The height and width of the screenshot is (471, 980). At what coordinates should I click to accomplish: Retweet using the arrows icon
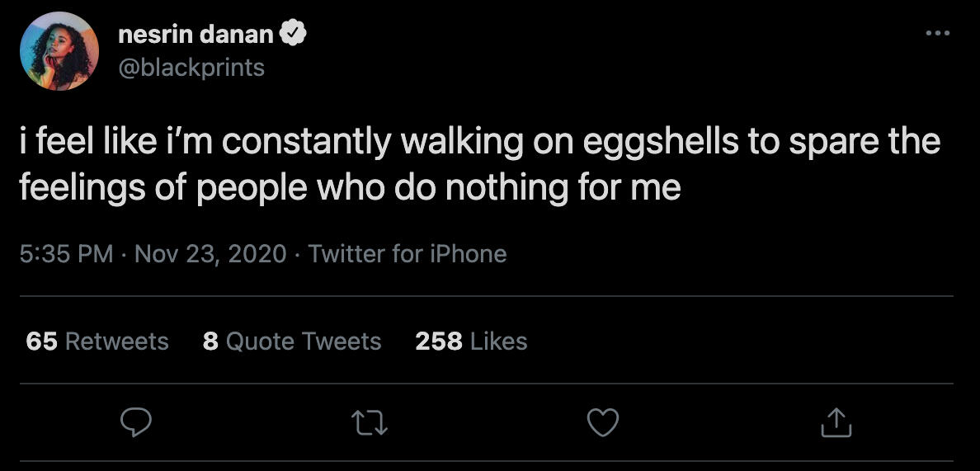tap(368, 423)
